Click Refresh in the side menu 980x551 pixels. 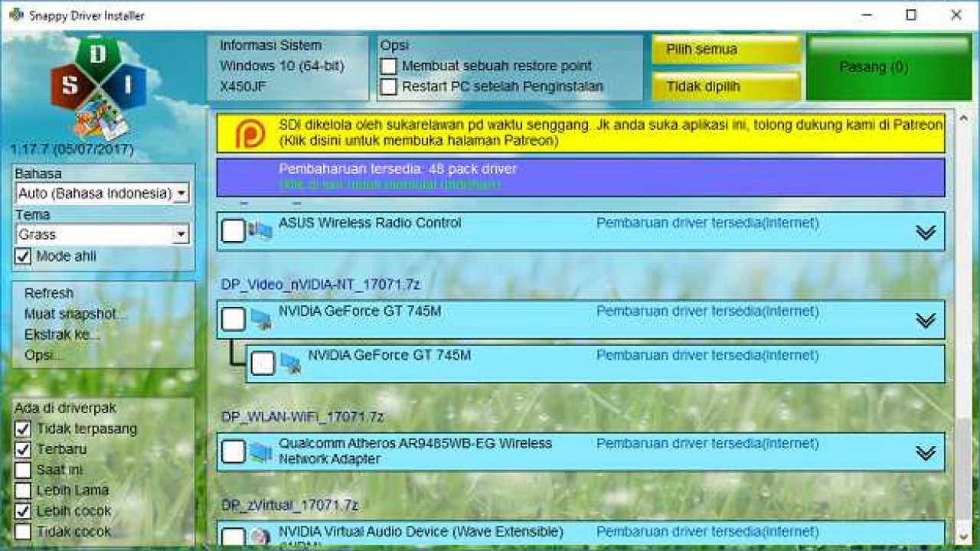click(x=49, y=293)
